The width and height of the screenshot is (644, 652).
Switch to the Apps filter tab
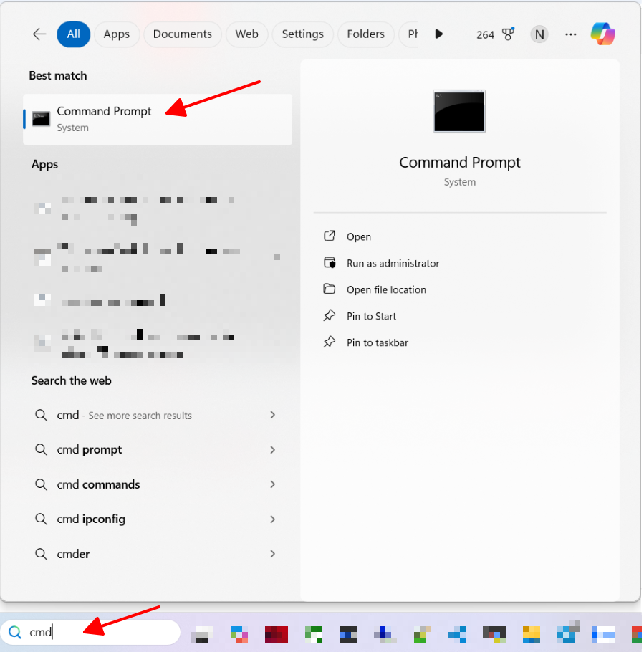pyautogui.click(x=117, y=34)
